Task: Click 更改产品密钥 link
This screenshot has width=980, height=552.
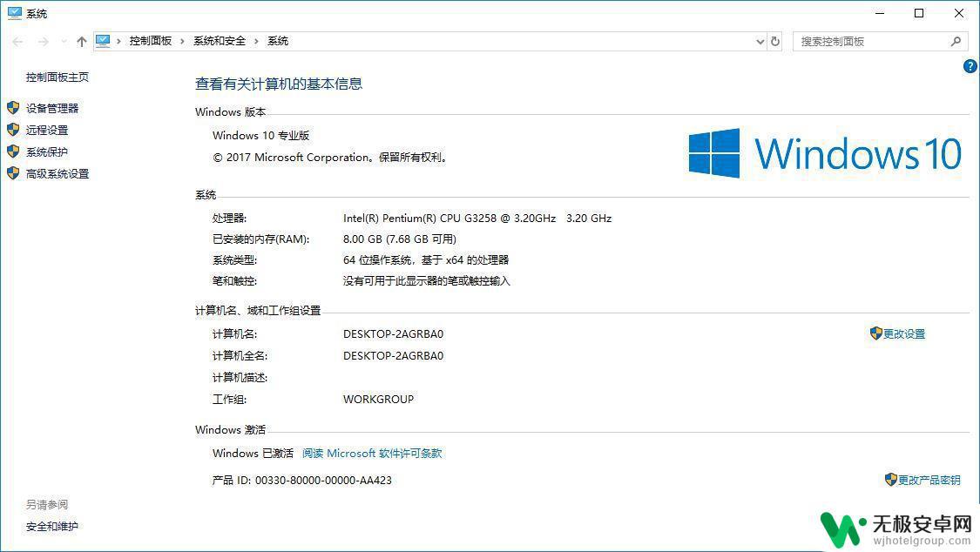Action: 929,481
